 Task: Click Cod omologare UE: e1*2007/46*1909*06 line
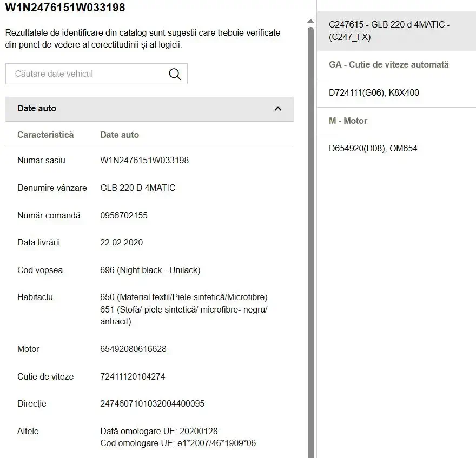point(178,443)
